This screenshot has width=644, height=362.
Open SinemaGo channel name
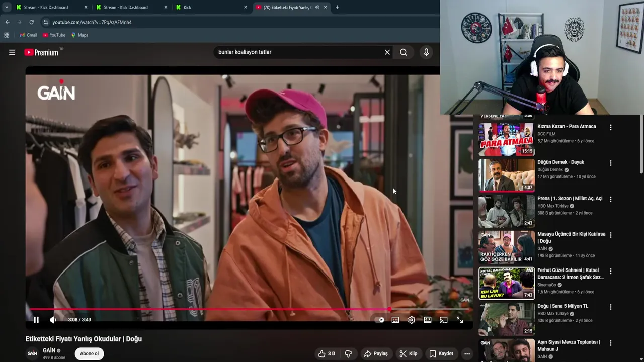[547, 285]
